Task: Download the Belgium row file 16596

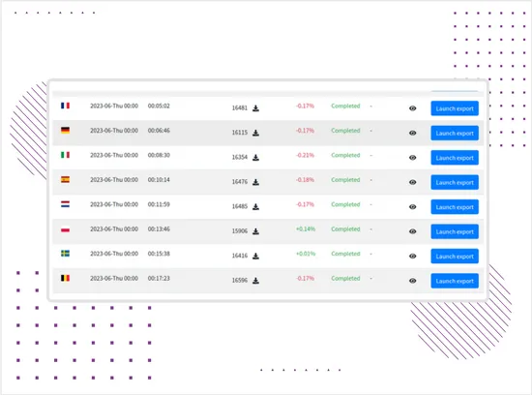Action: (x=255, y=281)
